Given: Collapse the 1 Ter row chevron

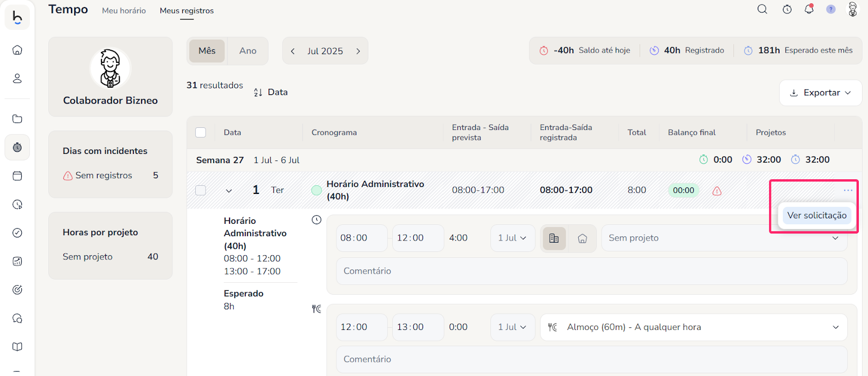Looking at the screenshot, I should click(x=229, y=191).
